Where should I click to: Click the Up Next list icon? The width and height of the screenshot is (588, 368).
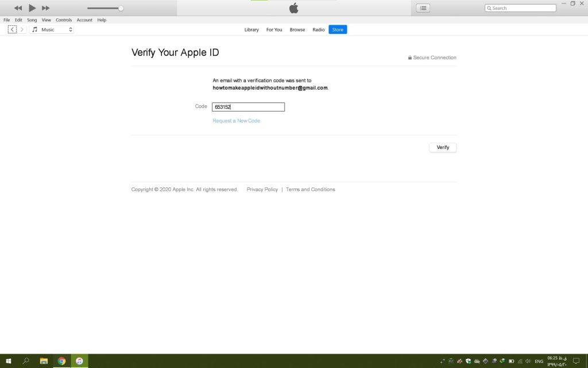[x=423, y=8]
